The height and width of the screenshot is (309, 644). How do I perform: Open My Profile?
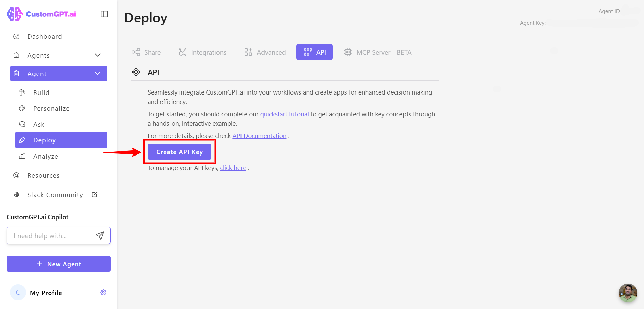click(46, 293)
